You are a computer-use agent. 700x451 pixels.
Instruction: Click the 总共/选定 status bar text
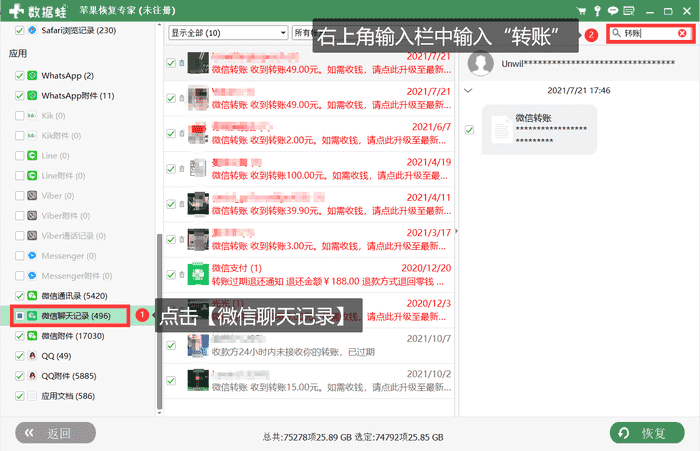[353, 437]
